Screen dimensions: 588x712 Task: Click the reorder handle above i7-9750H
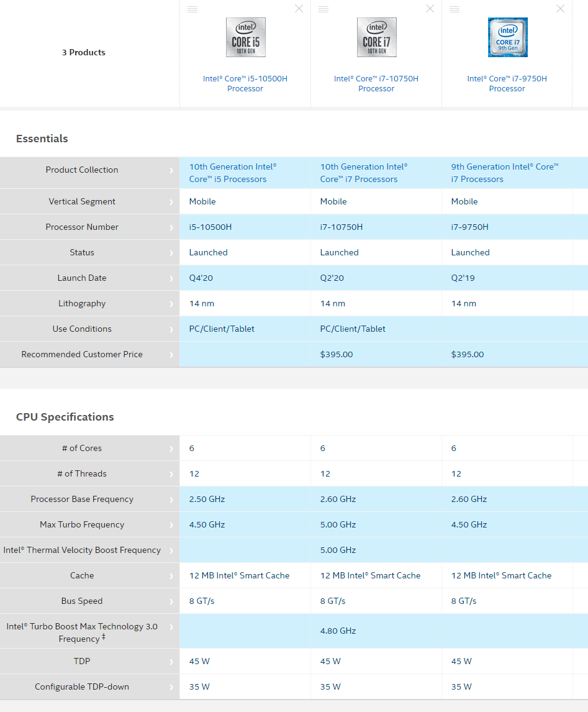coord(455,9)
